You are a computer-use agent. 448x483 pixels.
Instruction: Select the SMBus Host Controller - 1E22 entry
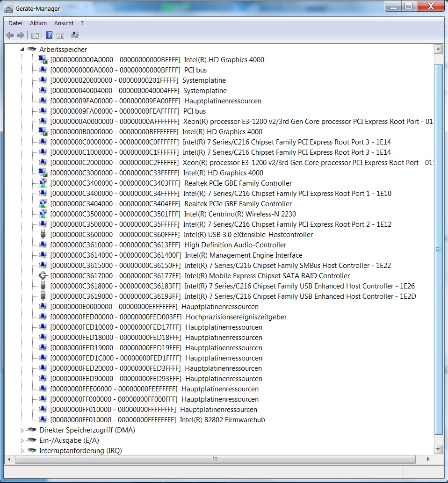(221, 265)
